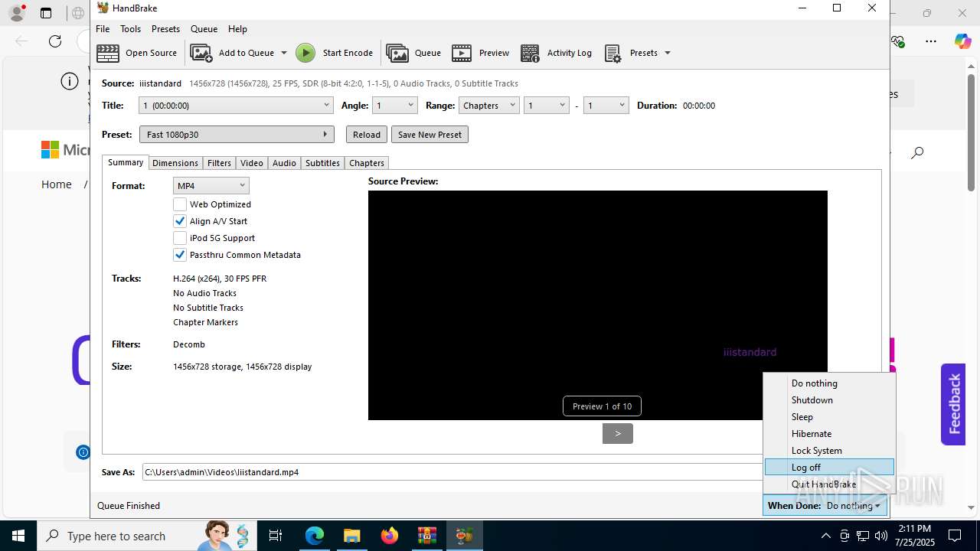Open the Windows Start menu

click(18, 536)
